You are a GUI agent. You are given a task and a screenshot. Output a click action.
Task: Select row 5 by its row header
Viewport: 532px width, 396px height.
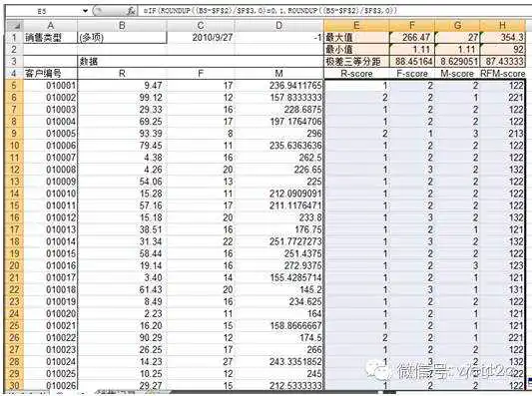[14, 86]
